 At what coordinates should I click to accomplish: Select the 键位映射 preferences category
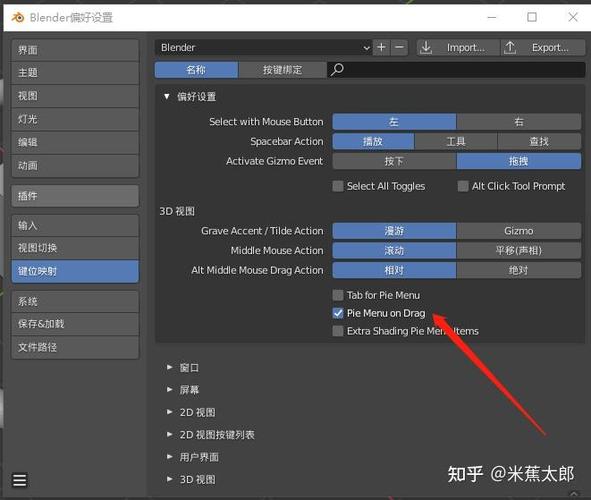click(x=75, y=271)
